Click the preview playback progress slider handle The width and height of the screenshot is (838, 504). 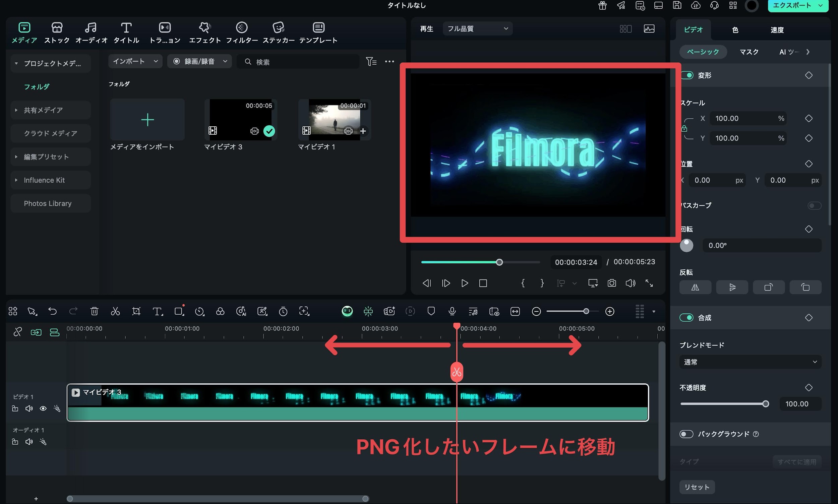pyautogui.click(x=499, y=262)
